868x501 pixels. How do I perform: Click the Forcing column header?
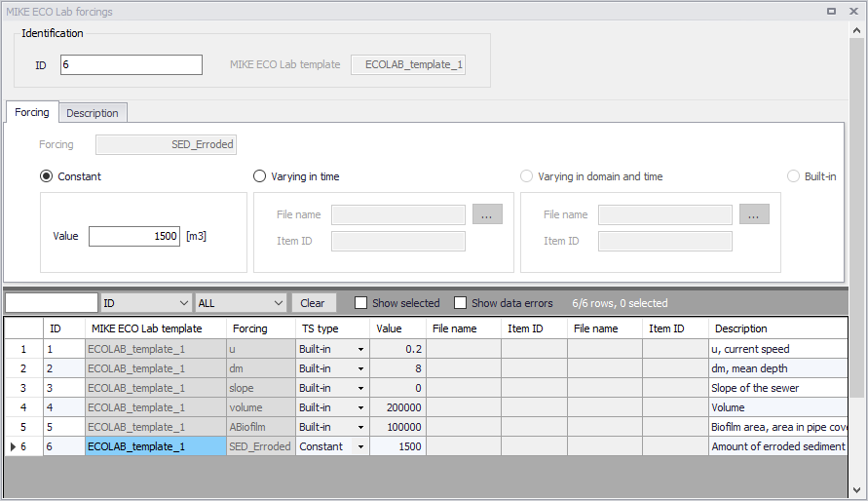(x=261, y=328)
